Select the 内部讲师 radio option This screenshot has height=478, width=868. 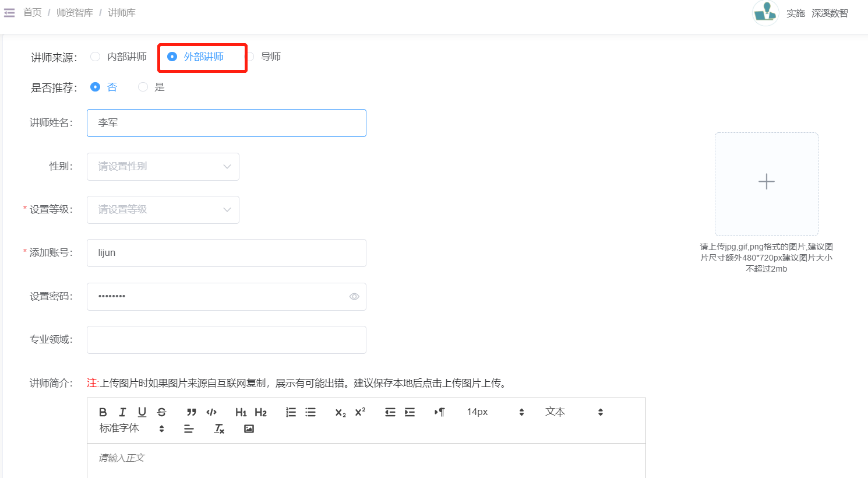[x=96, y=57]
